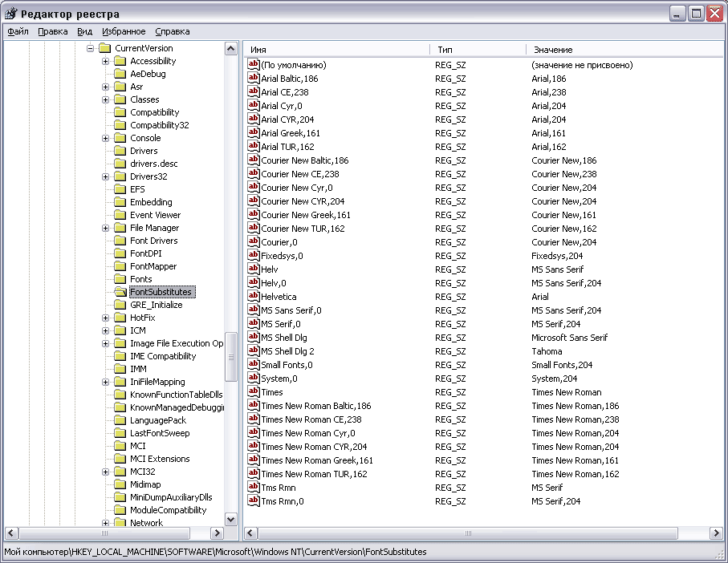The height and width of the screenshot is (563, 728).
Task: Expand the Asr key
Action: point(105,87)
